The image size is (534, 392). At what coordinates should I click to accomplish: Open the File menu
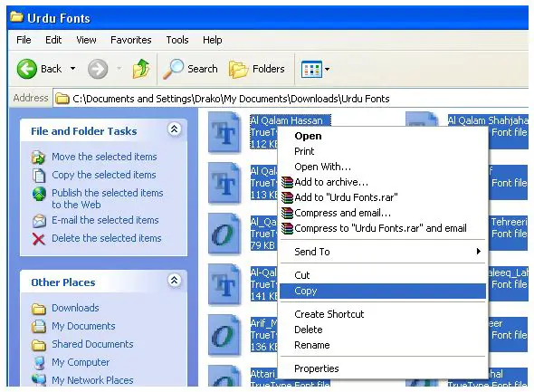(24, 40)
